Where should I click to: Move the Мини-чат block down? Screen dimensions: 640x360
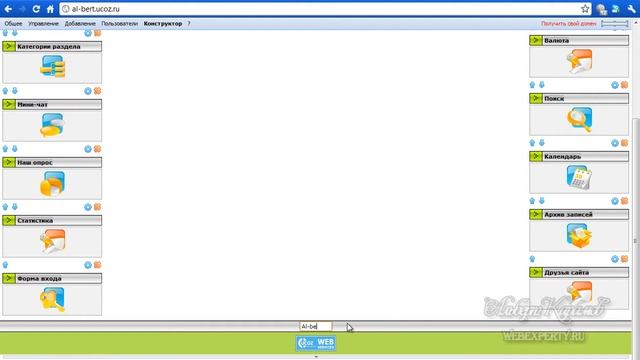pos(15,91)
